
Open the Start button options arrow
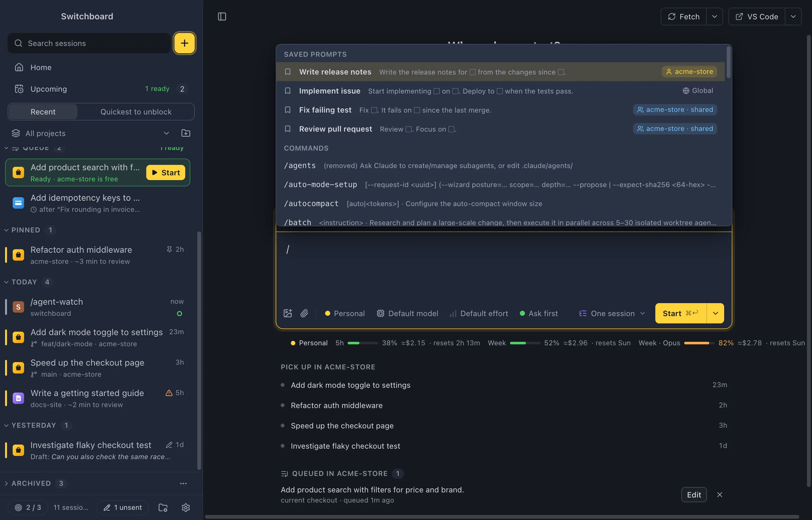(715, 313)
